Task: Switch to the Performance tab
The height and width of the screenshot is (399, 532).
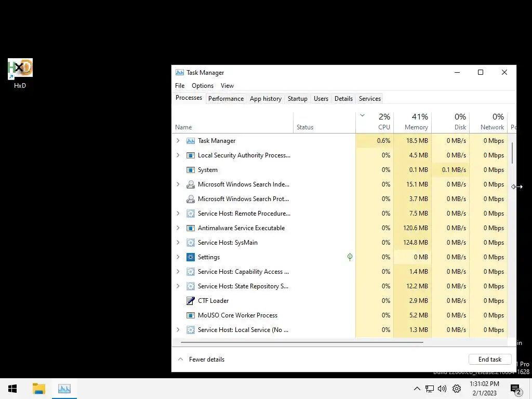Action: click(226, 99)
